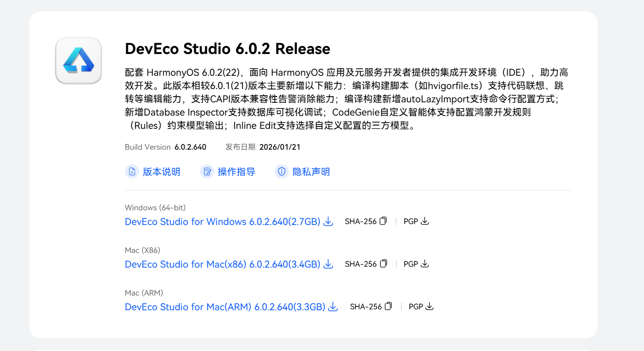Screen dimensions: 644x351
Task: Click the shield icon beside 隐私声明
Action: [282, 171]
